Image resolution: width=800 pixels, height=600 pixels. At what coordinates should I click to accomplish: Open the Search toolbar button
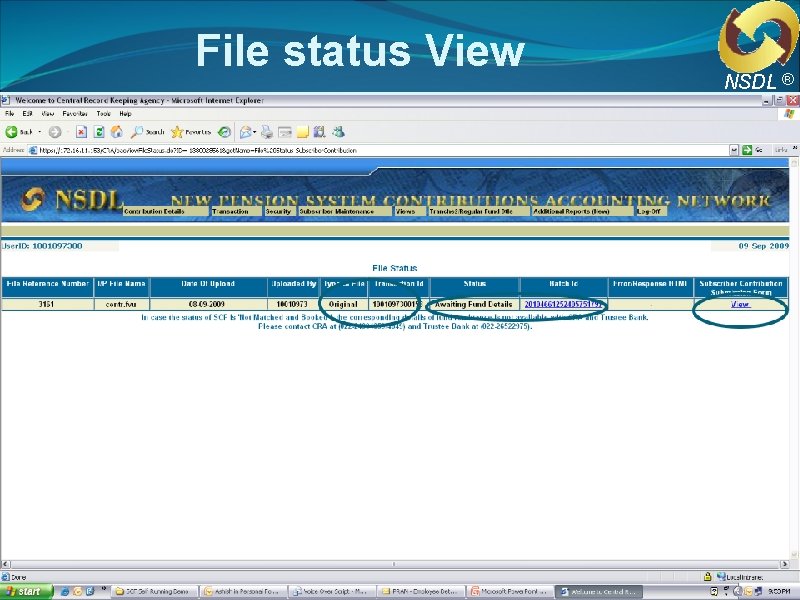pos(147,132)
